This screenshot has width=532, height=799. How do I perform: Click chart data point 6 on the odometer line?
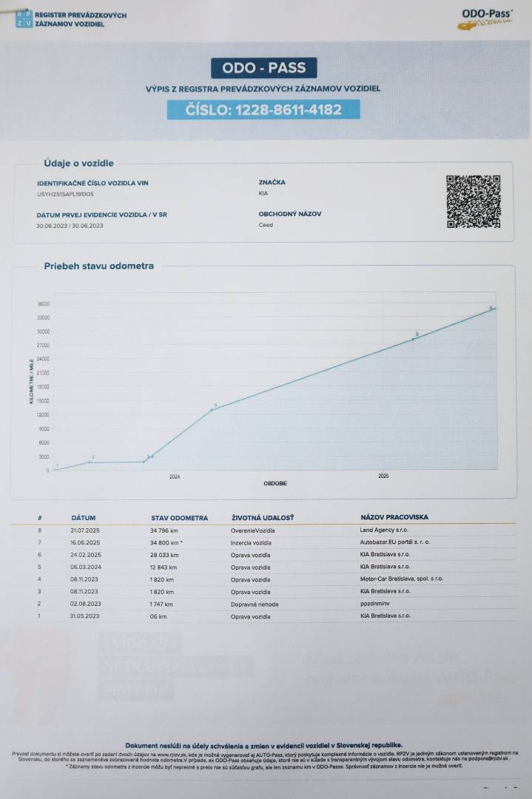point(413,340)
